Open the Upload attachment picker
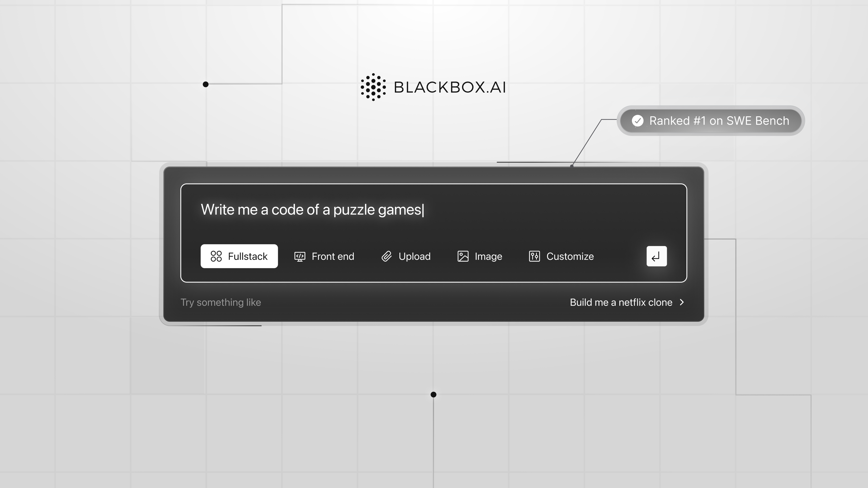This screenshot has width=868, height=488. coord(406,256)
